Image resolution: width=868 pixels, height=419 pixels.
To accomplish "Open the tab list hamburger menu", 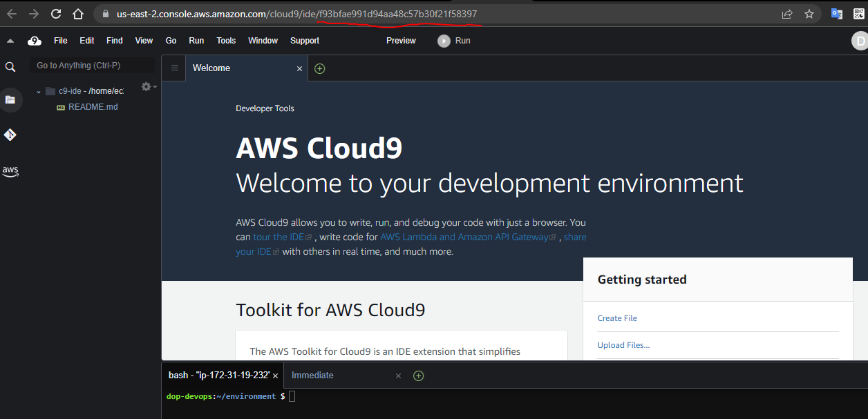I will 173,68.
